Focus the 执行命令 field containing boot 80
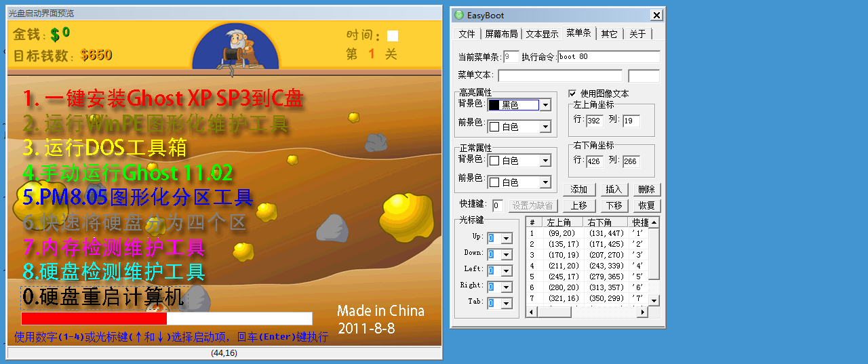Viewport: 868px width, 364px height. (609, 57)
